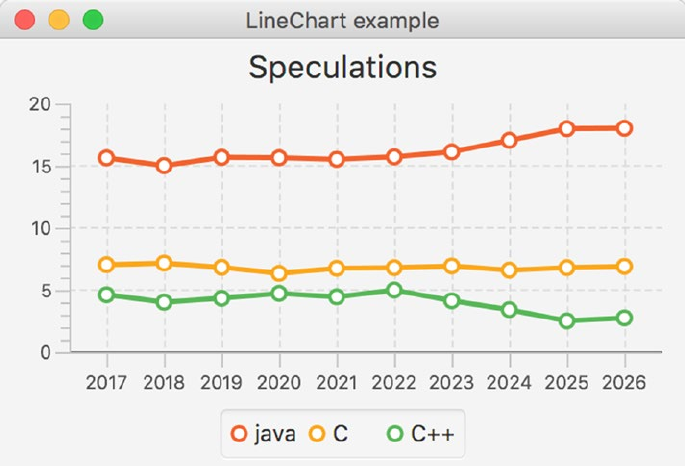Image resolution: width=685 pixels, height=466 pixels.
Task: Click the java data point for 2018
Action: [164, 165]
